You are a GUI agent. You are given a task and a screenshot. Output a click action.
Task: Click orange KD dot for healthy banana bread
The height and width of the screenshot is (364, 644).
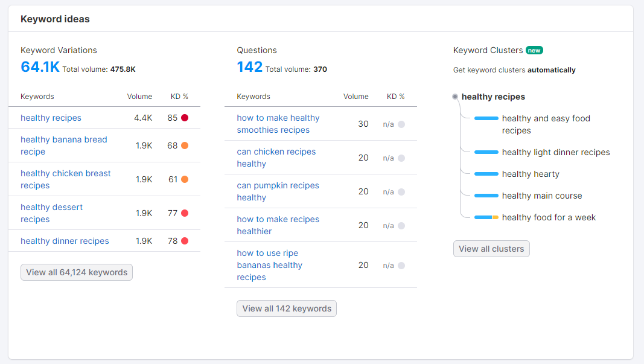(185, 145)
